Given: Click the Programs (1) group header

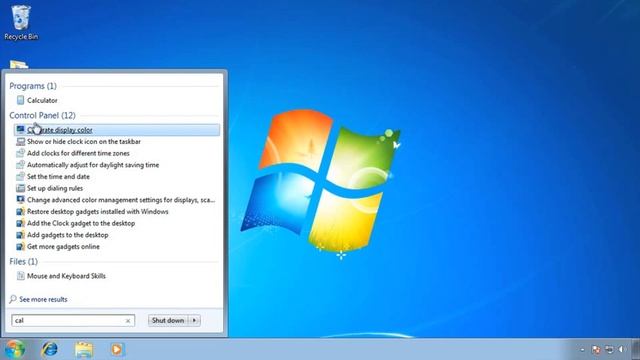Looking at the screenshot, I should coord(33,86).
